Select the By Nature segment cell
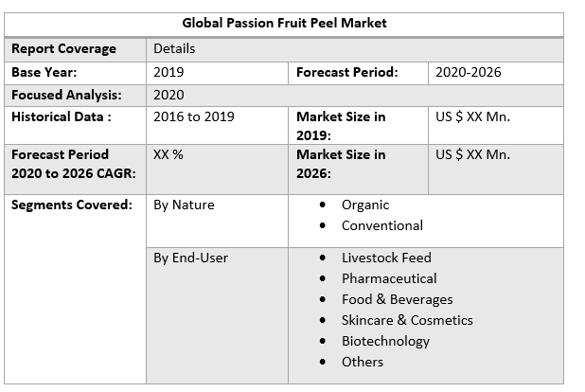585x392 pixels. 184,205
